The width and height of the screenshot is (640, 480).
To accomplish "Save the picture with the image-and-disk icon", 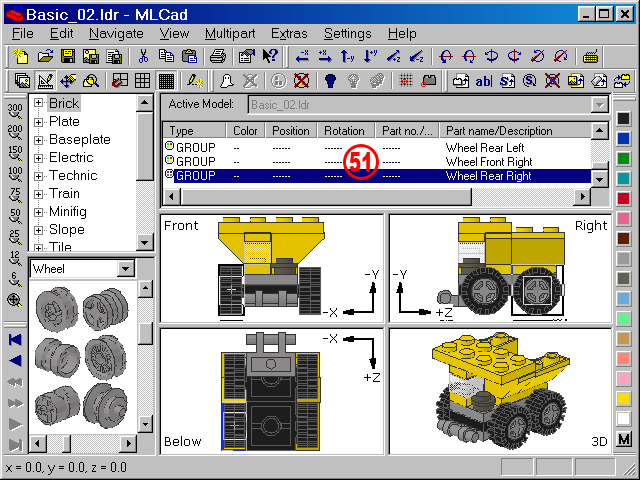I will [91, 56].
